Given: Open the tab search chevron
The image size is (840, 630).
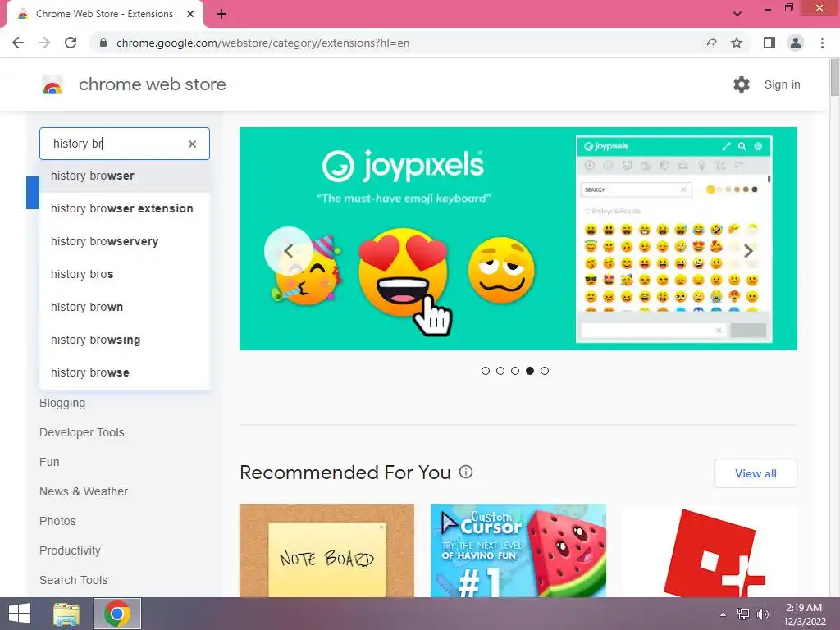Looking at the screenshot, I should [x=737, y=14].
